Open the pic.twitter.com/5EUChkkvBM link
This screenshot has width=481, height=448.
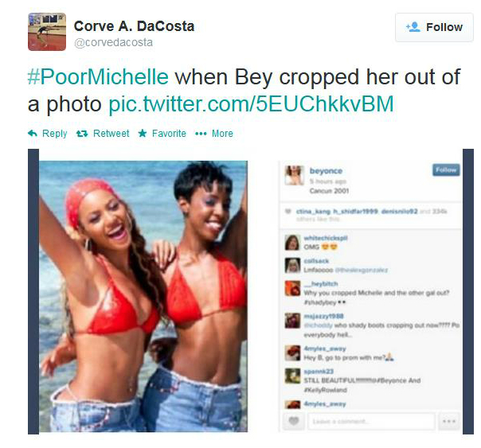251,104
